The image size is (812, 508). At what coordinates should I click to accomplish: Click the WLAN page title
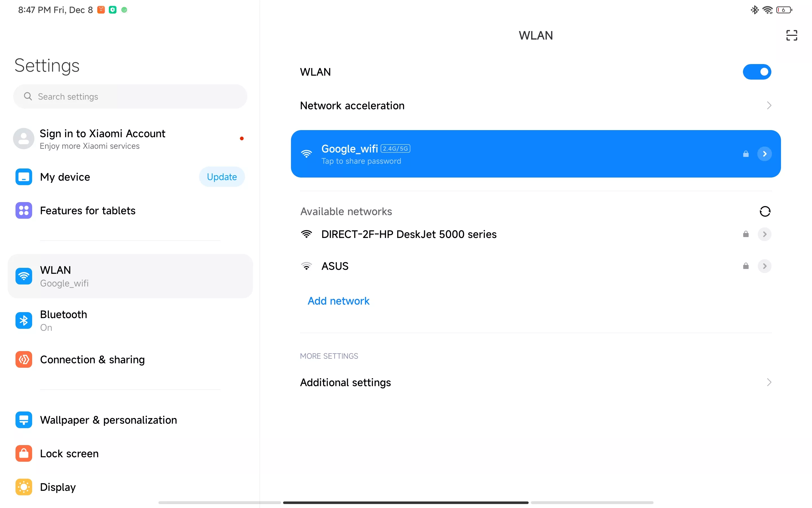point(535,35)
